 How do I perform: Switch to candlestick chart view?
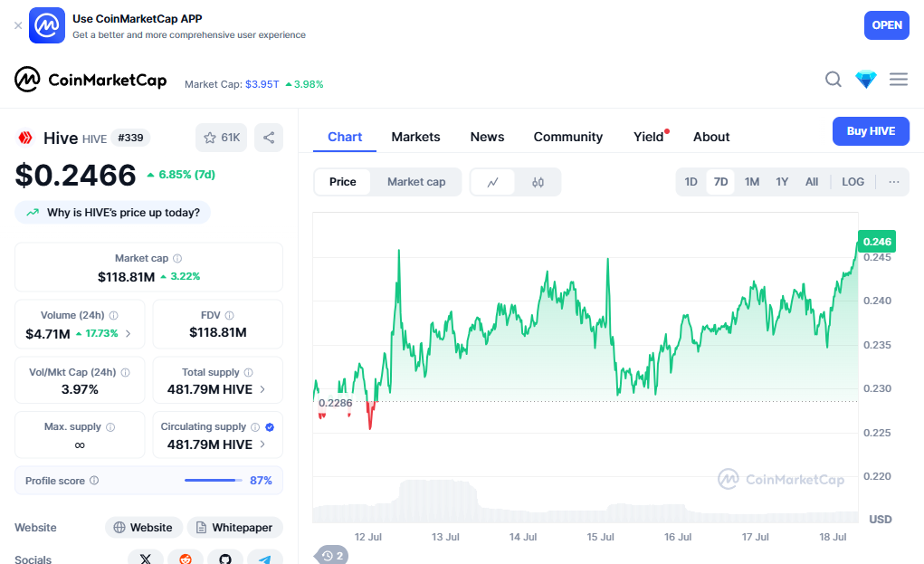538,182
